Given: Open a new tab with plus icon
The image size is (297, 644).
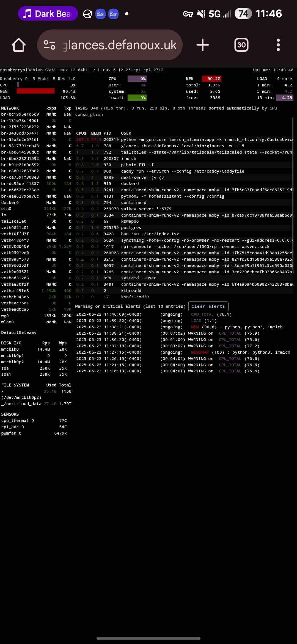Looking at the screenshot, I should click(203, 45).
